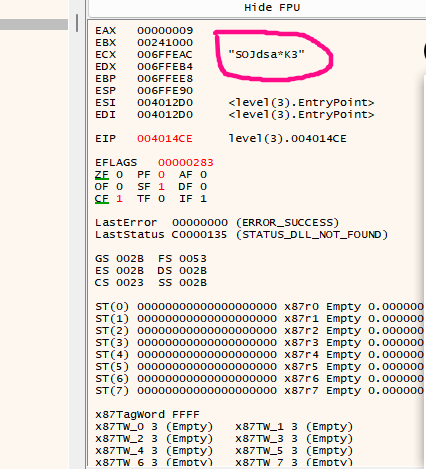
Task: Click the x87TW_0 3 (Empty) entry
Action: (154, 427)
